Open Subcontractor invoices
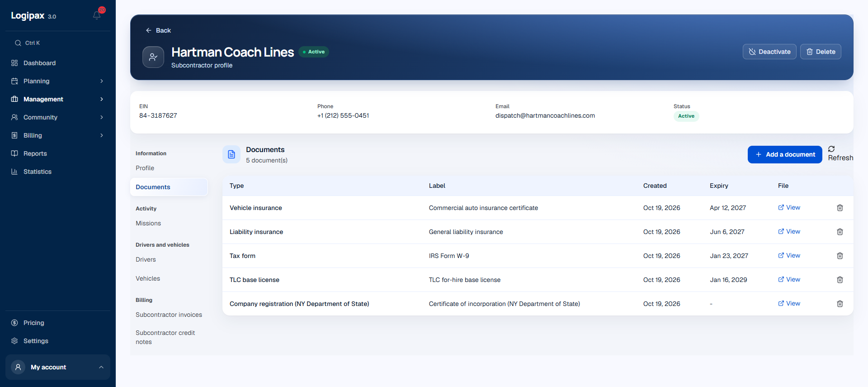This screenshot has width=868, height=387. 169,315
